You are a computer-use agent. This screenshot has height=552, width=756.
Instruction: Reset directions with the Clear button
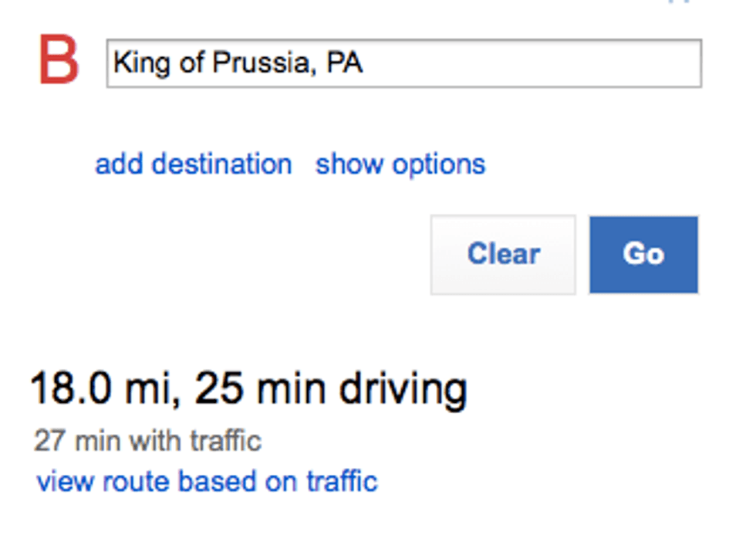[x=503, y=255]
